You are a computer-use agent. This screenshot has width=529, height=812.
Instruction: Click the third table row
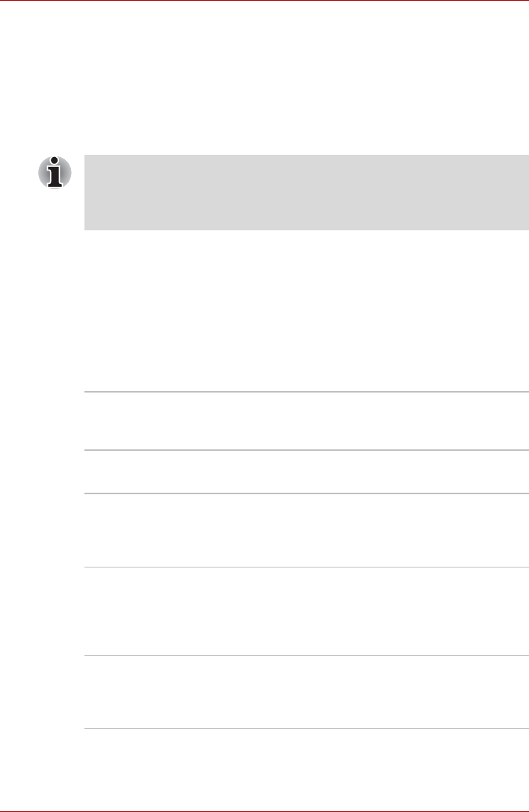306,530
